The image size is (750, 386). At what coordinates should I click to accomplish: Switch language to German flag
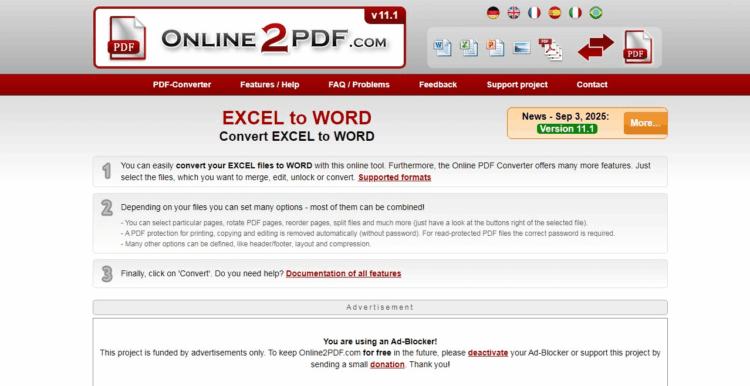(493, 13)
